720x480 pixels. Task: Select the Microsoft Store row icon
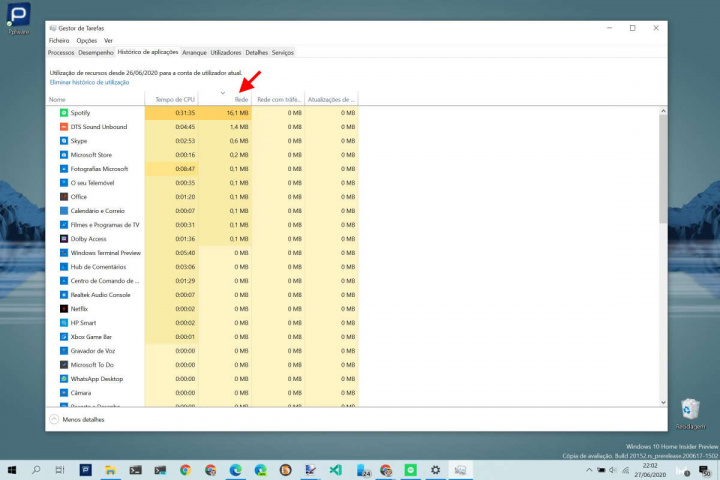pos(63,155)
